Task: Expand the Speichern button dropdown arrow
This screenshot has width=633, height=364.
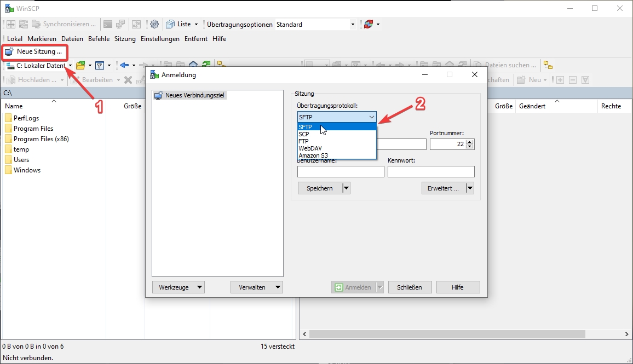Action: coord(346,188)
